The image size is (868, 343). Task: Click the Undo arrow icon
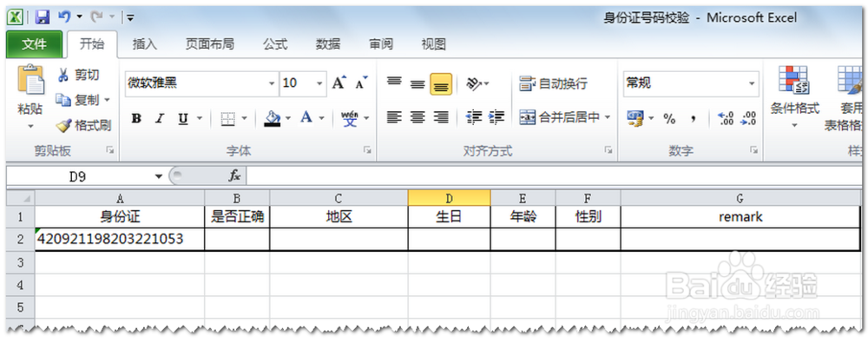[64, 17]
